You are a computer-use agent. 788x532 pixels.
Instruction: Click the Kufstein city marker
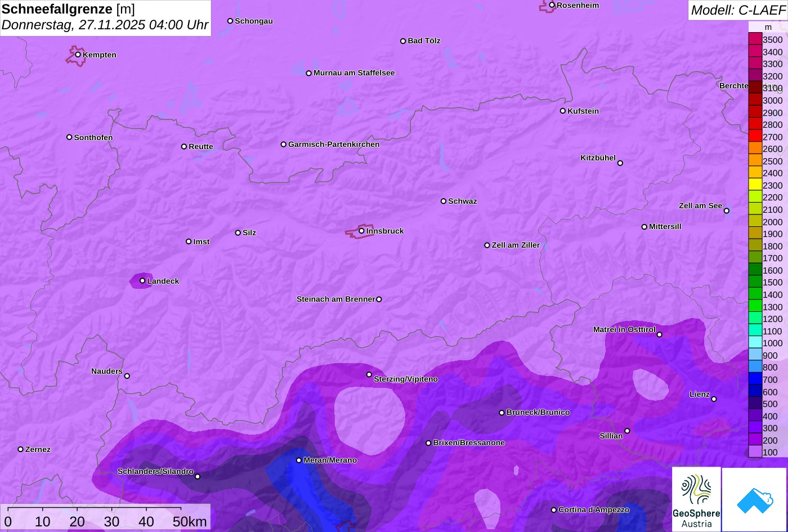[x=562, y=111]
